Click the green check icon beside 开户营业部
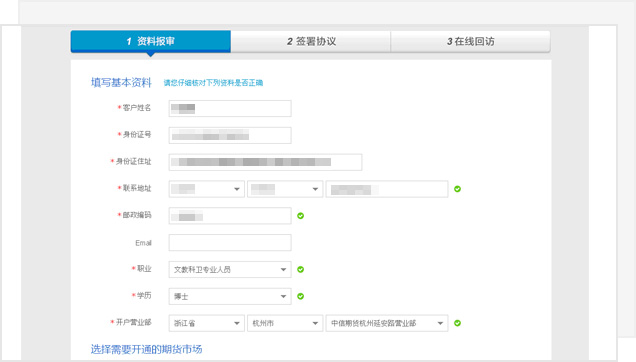The height and width of the screenshot is (362, 636). pyautogui.click(x=458, y=323)
